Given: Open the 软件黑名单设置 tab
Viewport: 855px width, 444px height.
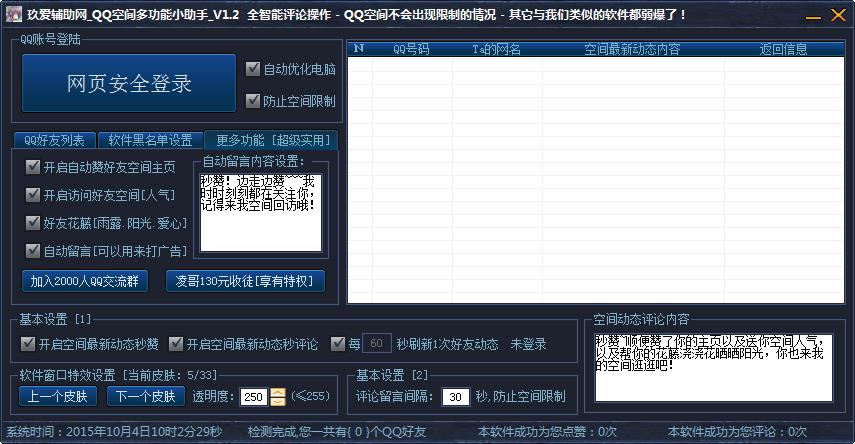Looking at the screenshot, I should pyautogui.click(x=150, y=140).
